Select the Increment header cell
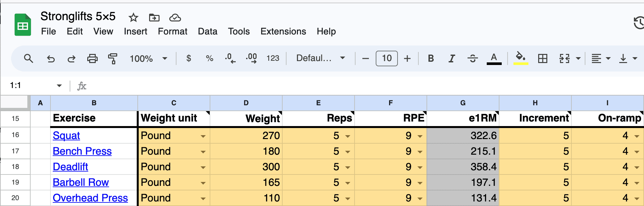Viewport: 644px width, 206px height. pyautogui.click(x=535, y=118)
